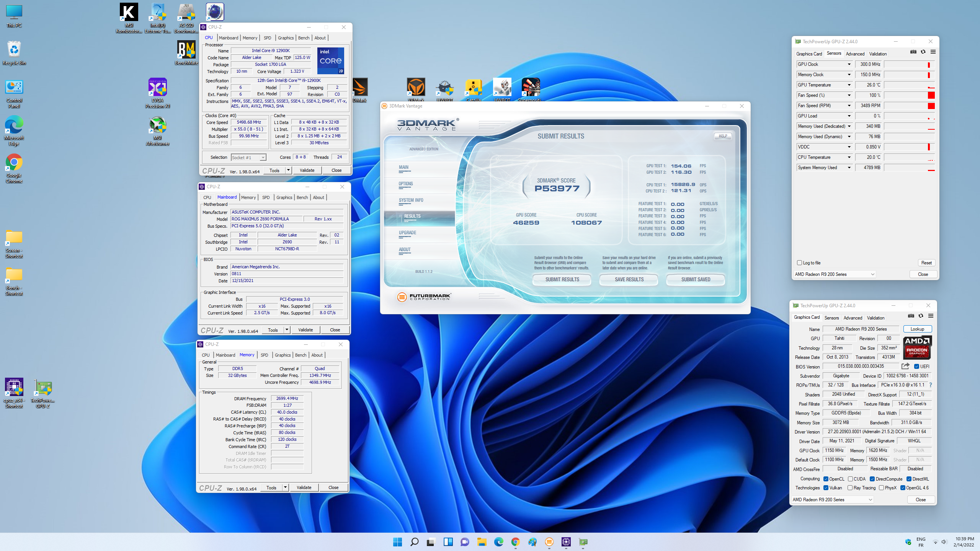Launch Google Chrome from desktop
Screen dimensions: 980x551
14,169
